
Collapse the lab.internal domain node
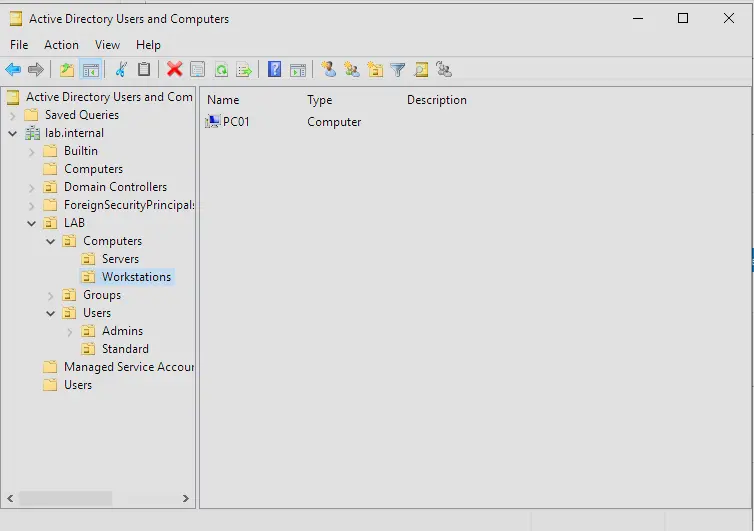[13, 133]
